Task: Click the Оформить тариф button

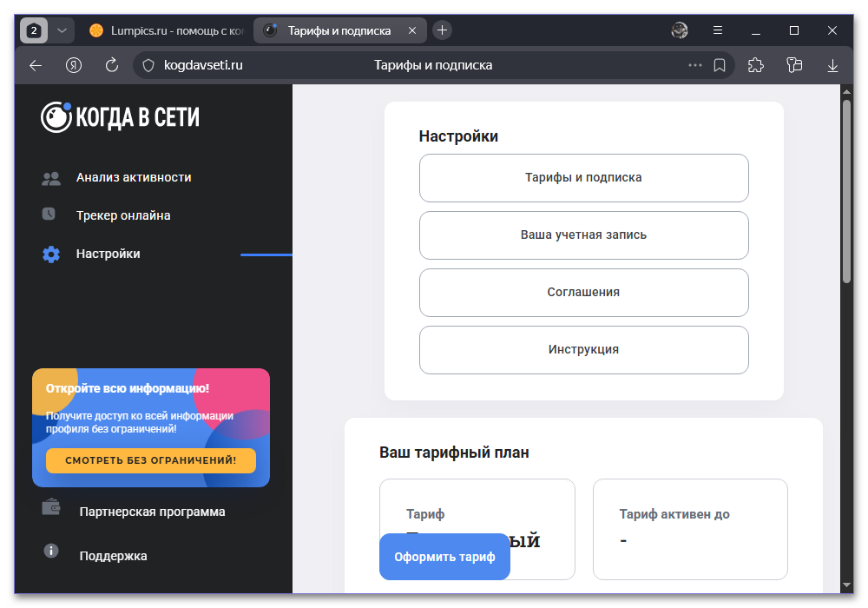Action: point(444,557)
